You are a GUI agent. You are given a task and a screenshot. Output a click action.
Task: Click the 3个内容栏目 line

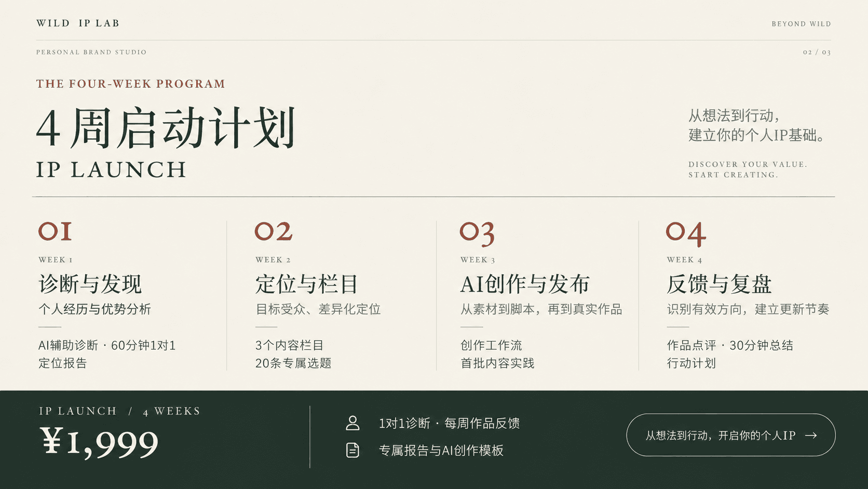290,346
